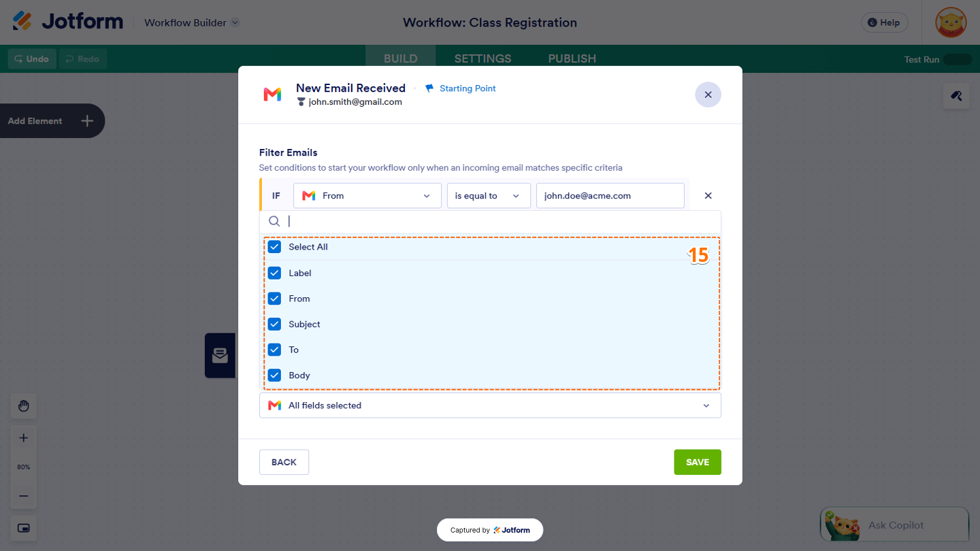The image size is (980, 551).
Task: Uncheck the Body checkbox
Action: pyautogui.click(x=274, y=375)
